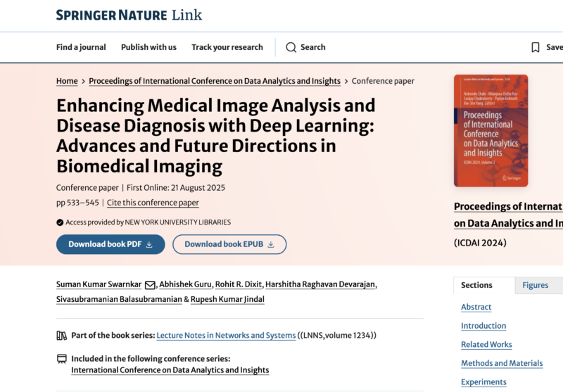Jump to Related Works section
This screenshot has width=563, height=392.
486,345
